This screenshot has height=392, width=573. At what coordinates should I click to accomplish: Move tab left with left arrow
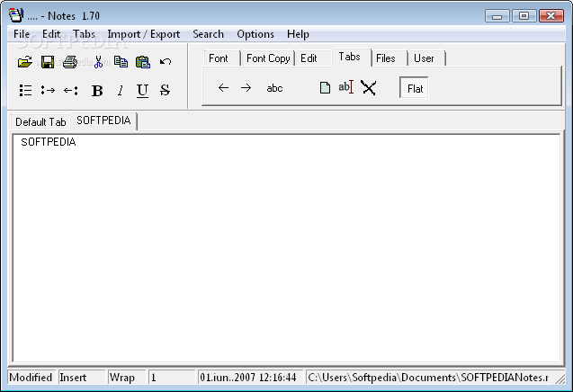223,88
